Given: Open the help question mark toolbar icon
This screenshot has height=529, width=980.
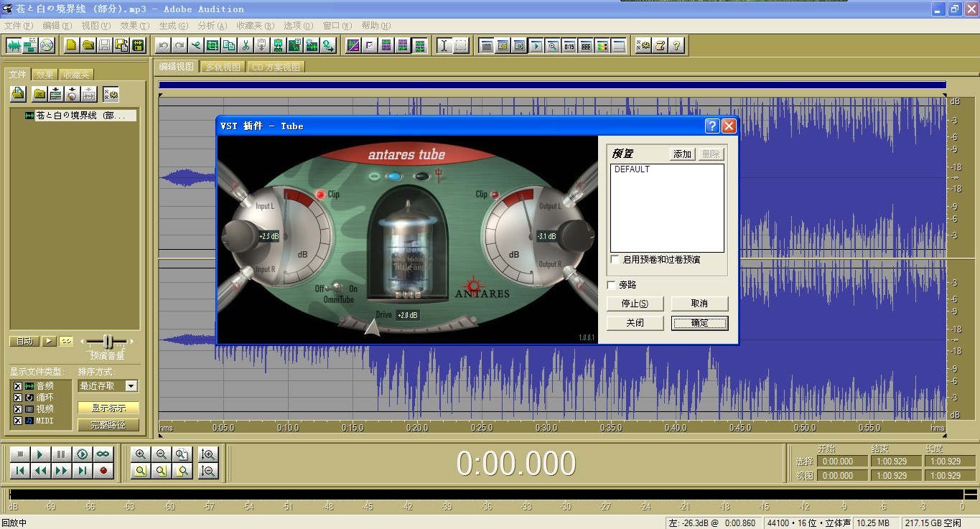Looking at the screenshot, I should coord(676,45).
